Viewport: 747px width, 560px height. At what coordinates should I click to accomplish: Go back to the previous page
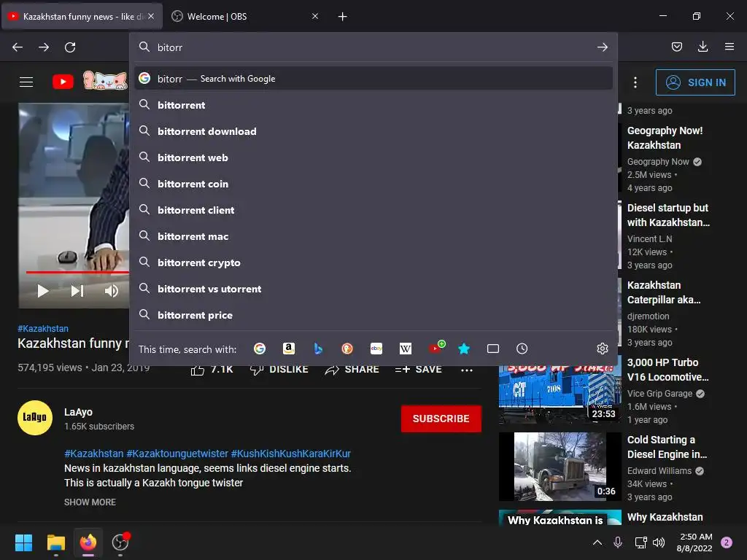(x=18, y=47)
